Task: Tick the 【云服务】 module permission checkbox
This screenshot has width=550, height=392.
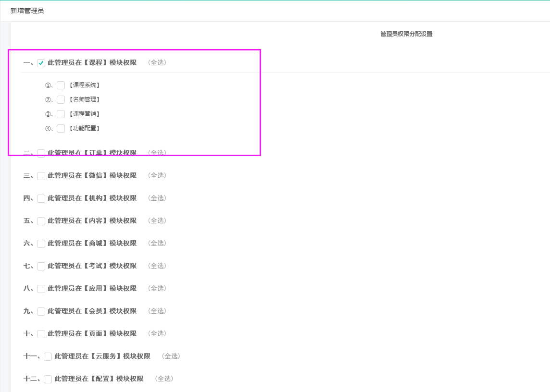Action: point(48,356)
